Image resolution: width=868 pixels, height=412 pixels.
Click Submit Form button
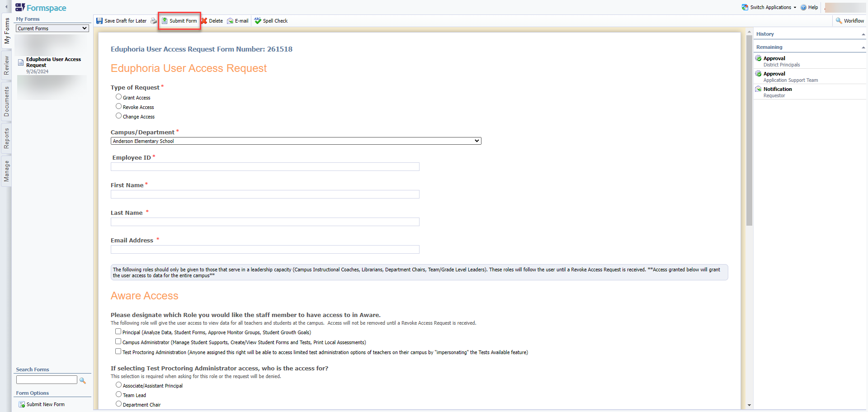tap(179, 21)
